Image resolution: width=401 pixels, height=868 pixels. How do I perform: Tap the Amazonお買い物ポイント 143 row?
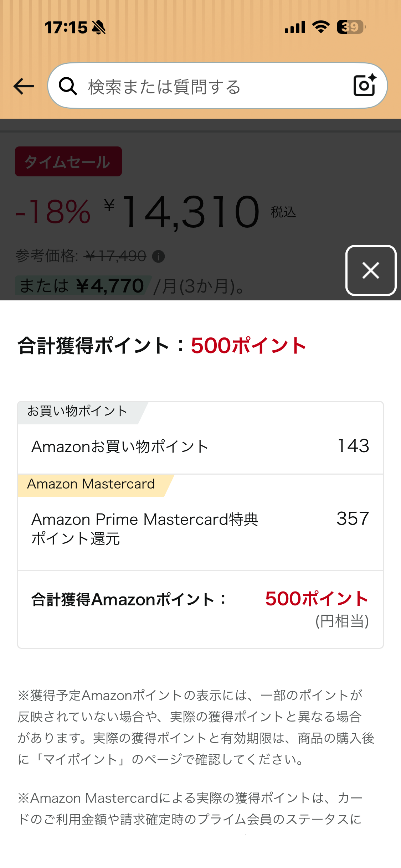coord(200,446)
